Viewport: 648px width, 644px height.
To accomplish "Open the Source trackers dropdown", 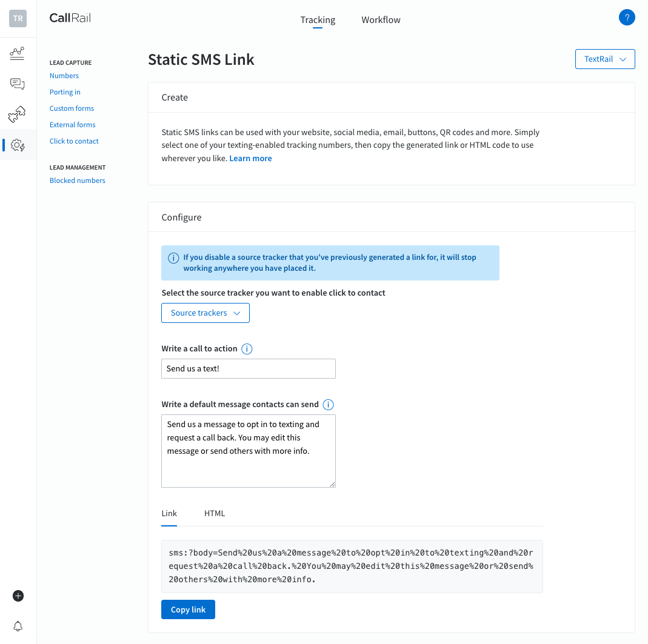I will [x=205, y=313].
